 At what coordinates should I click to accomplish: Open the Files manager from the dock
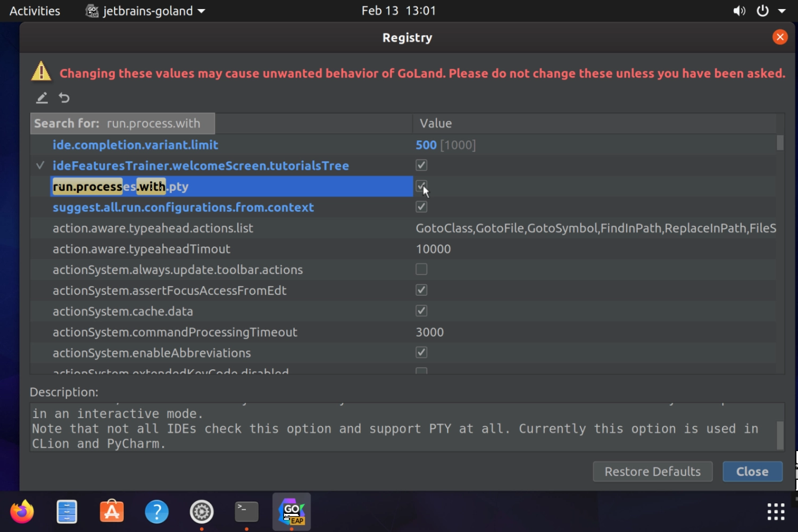67,512
